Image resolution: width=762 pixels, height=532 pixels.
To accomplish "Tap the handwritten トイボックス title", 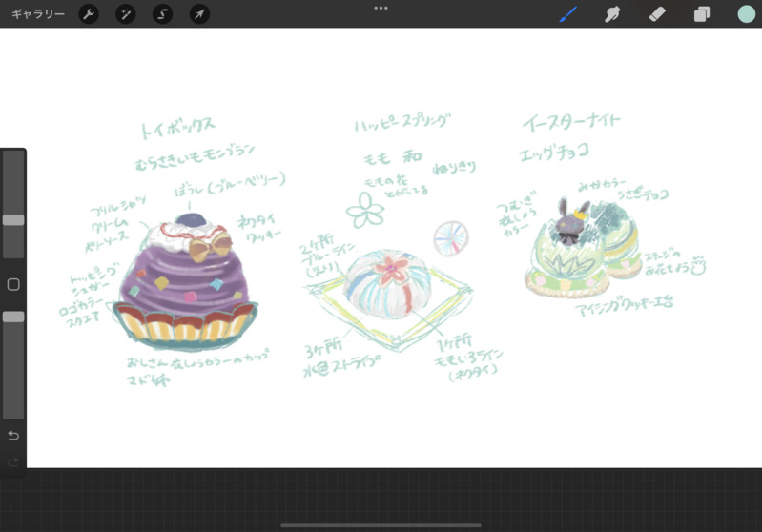I will click(x=178, y=128).
